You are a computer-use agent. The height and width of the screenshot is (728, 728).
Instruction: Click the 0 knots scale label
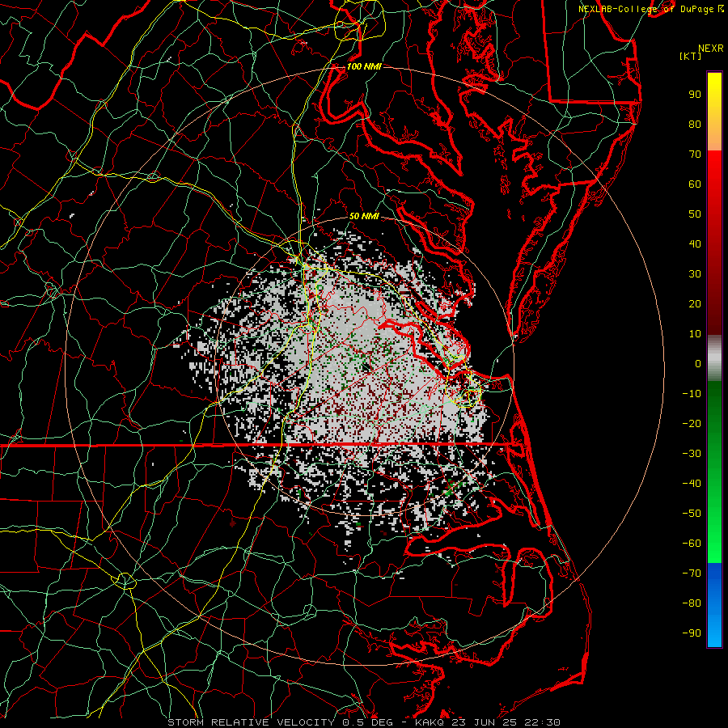tap(698, 364)
